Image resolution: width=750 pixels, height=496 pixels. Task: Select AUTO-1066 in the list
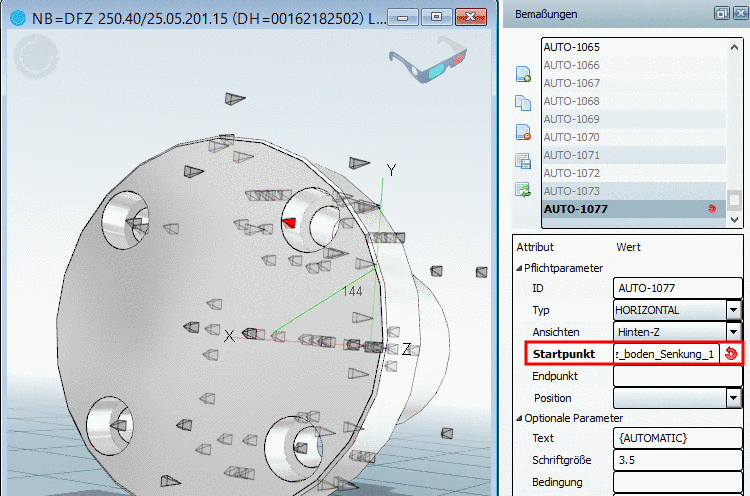634,65
